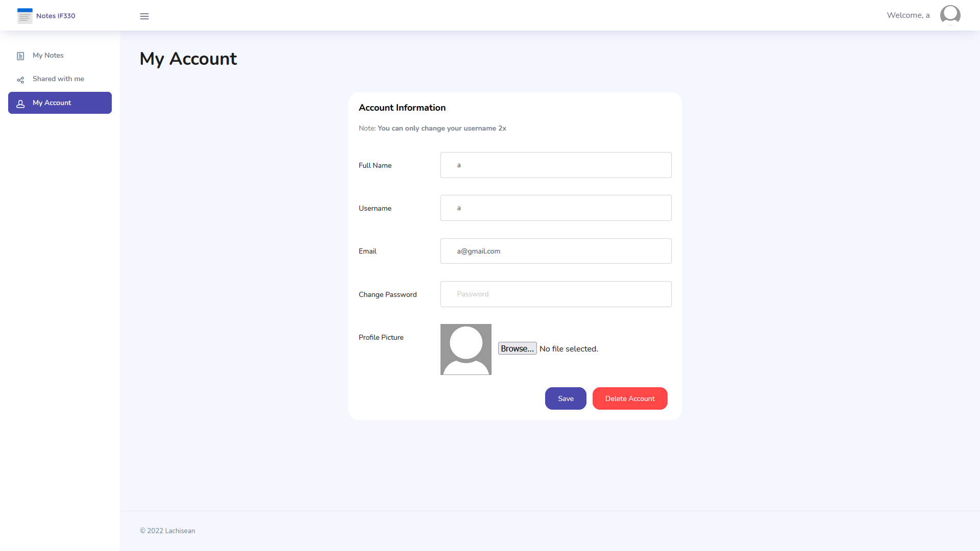Viewport: 980px width, 551px height.
Task: Click the My Account person icon
Action: tap(20, 104)
